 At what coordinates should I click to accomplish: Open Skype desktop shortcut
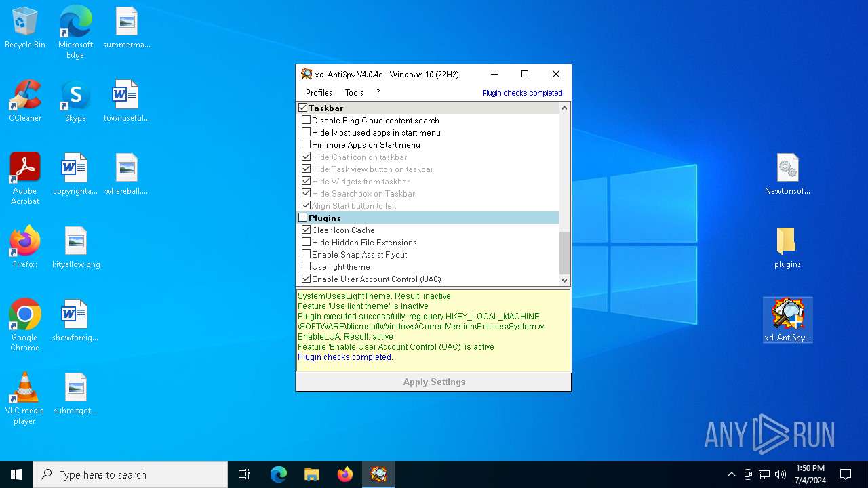pos(75,102)
